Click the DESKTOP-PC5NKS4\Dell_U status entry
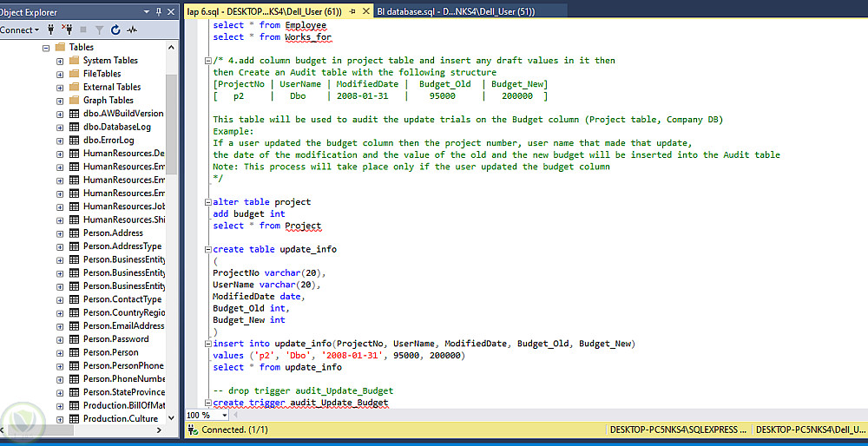Image resolution: width=868 pixels, height=446 pixels. (810, 430)
